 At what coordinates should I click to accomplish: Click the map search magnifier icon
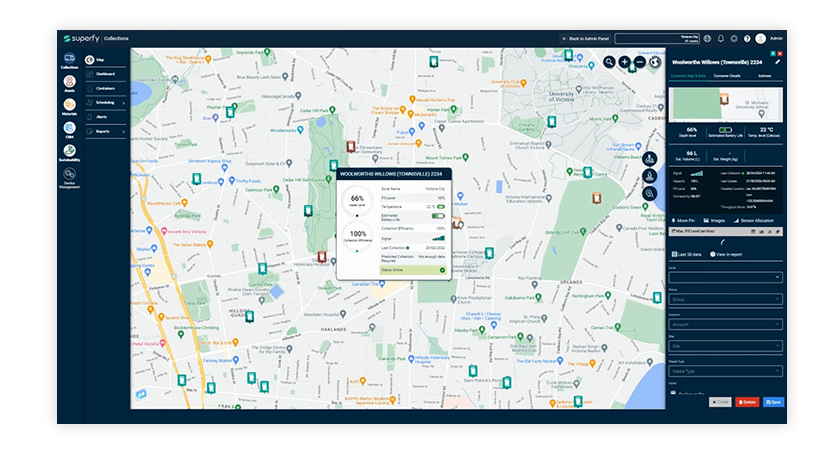pos(609,62)
